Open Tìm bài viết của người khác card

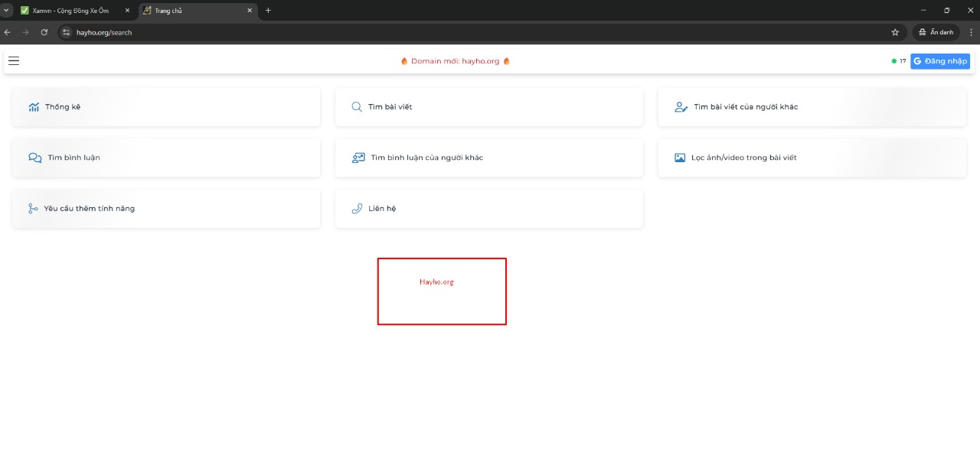tap(812, 107)
